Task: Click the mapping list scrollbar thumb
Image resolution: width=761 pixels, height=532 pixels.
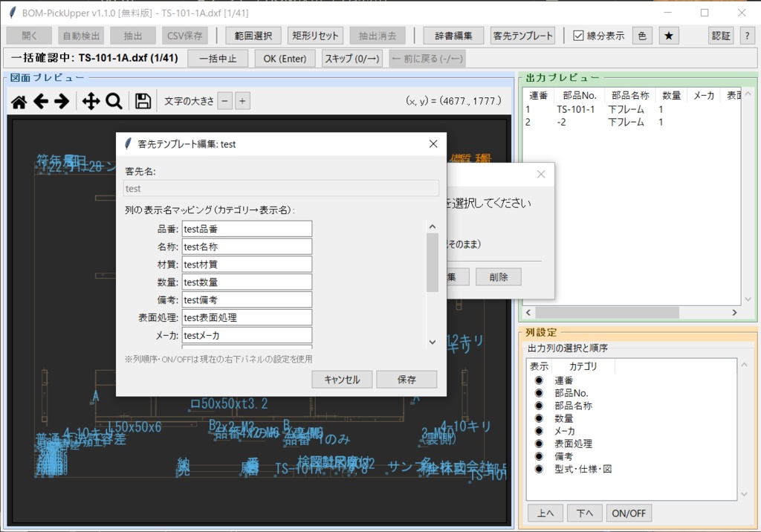Action: [x=433, y=262]
